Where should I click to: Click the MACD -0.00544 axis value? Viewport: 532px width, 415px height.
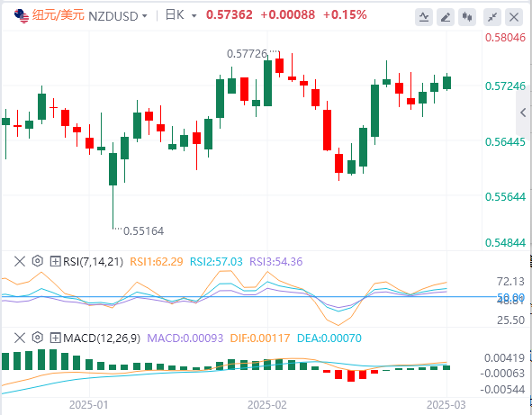[x=502, y=389]
